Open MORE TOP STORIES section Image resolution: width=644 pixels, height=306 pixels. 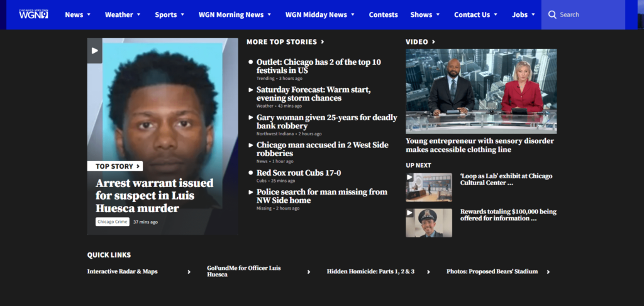[282, 42]
